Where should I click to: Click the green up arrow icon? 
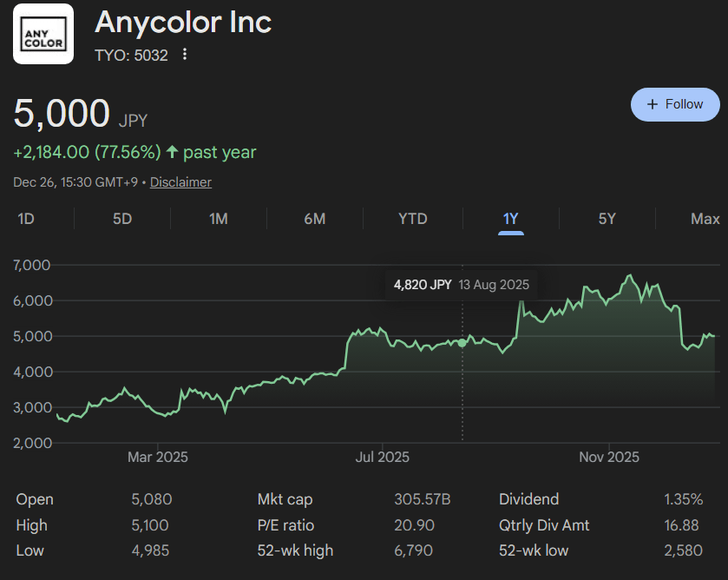tap(172, 152)
